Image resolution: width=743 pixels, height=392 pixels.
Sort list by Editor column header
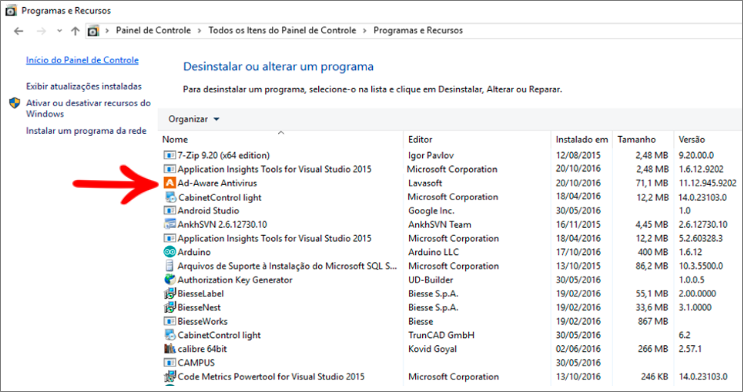coord(420,139)
